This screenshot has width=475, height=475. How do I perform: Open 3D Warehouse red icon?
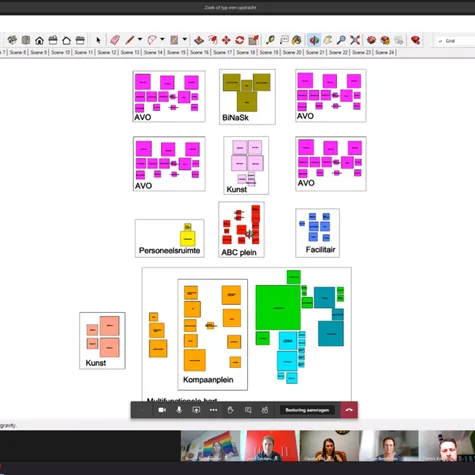[x=371, y=40]
